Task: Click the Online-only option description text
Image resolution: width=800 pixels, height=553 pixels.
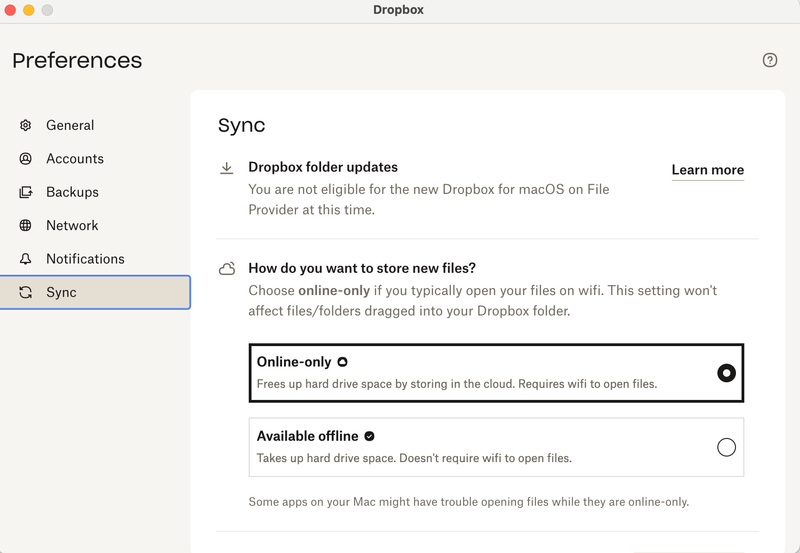Action: (x=457, y=383)
